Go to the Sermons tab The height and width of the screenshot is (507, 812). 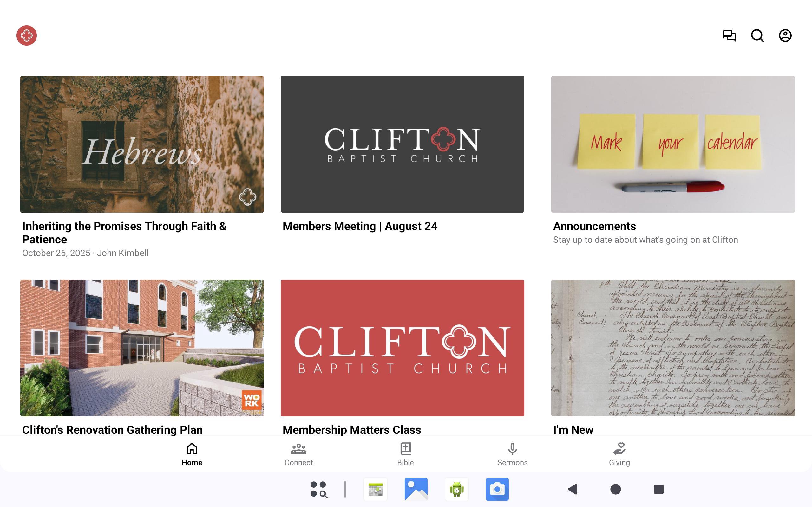pos(512,454)
